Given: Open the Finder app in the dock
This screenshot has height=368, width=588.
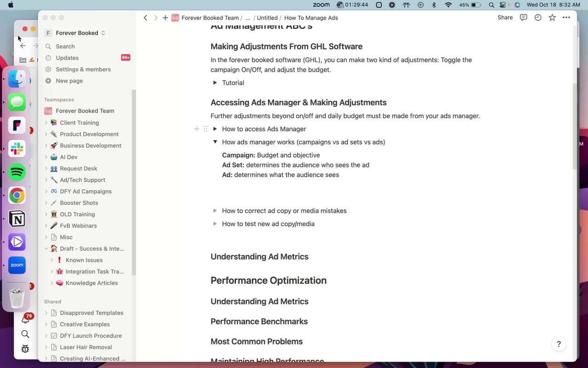Looking at the screenshot, I should click(x=17, y=78).
